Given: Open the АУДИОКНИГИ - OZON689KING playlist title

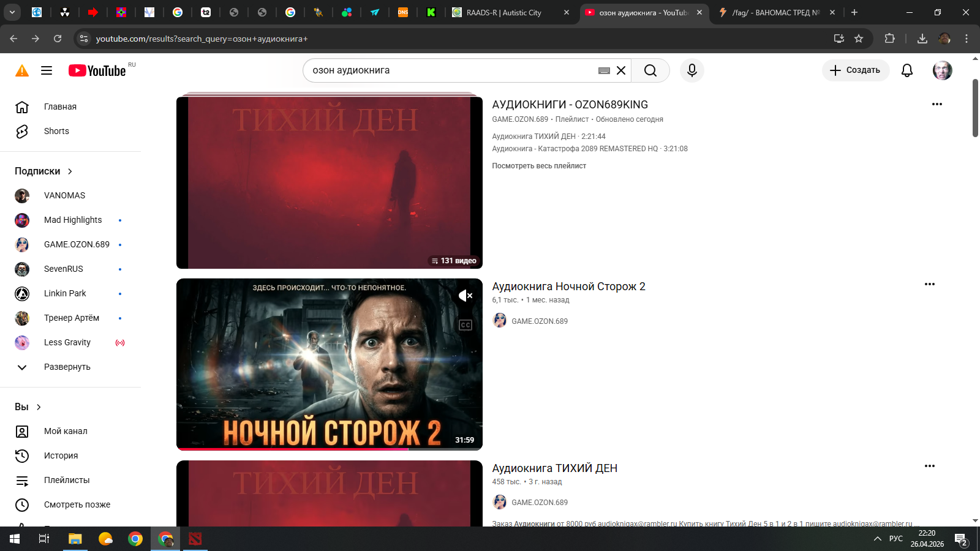Looking at the screenshot, I should (x=570, y=105).
